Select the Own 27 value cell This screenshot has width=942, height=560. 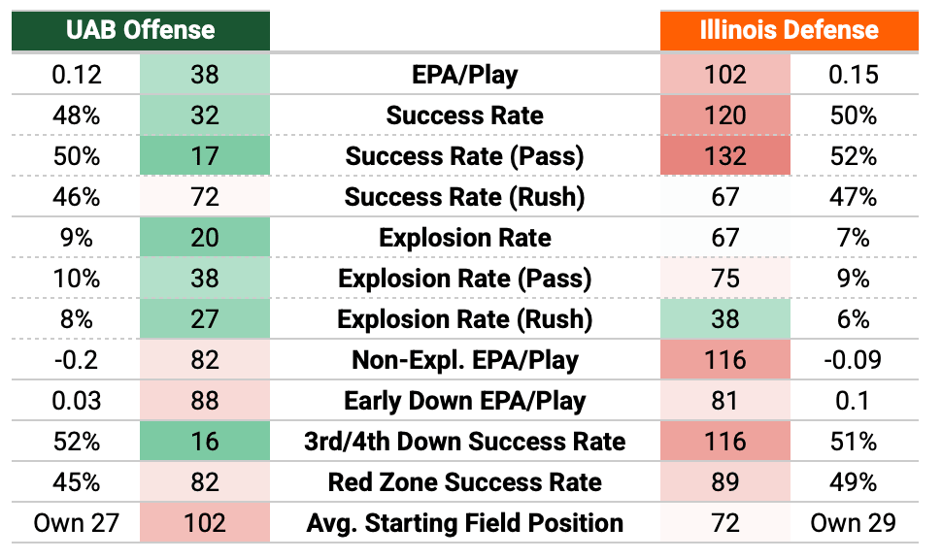pos(77,523)
